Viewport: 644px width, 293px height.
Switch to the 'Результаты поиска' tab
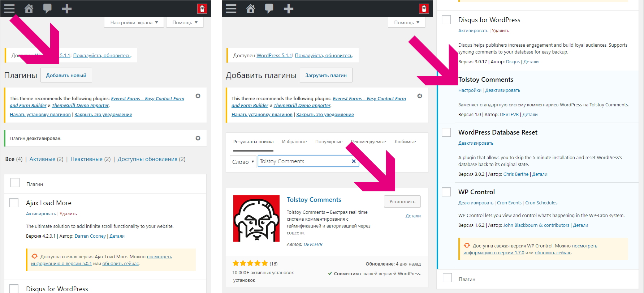tap(253, 142)
